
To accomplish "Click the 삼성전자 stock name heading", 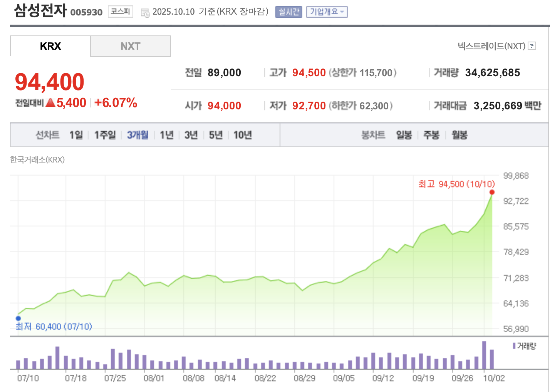I will tap(40, 10).
